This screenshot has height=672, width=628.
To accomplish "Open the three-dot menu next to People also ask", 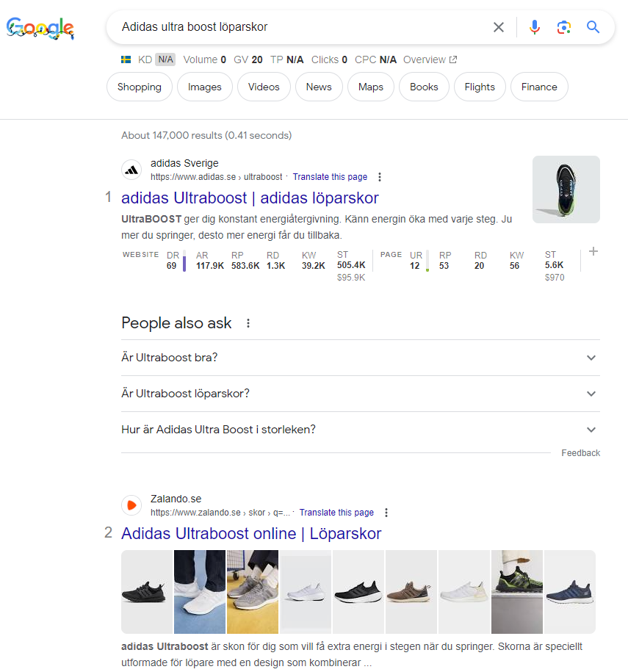I will [x=248, y=323].
